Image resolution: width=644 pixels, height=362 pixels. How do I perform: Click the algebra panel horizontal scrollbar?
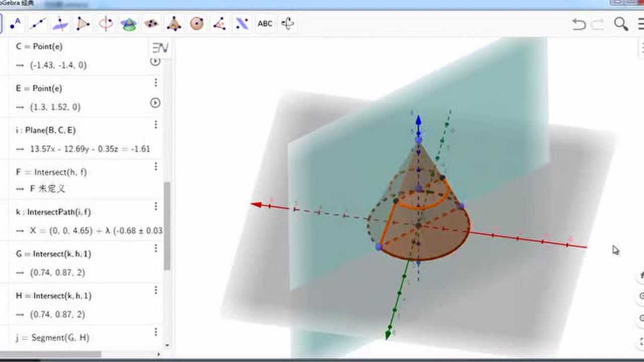tap(50, 354)
